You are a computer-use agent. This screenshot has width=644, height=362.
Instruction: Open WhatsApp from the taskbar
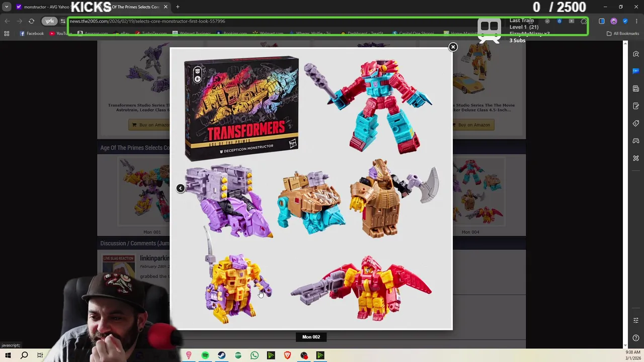(255, 355)
